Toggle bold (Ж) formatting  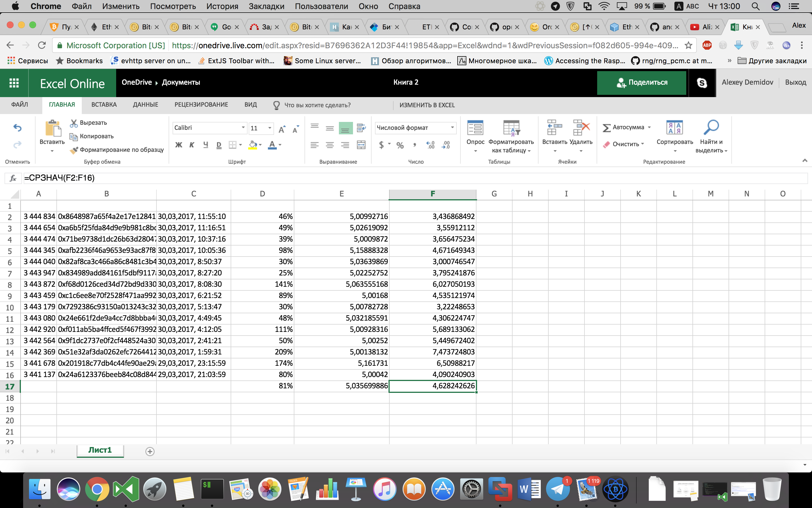(x=179, y=145)
